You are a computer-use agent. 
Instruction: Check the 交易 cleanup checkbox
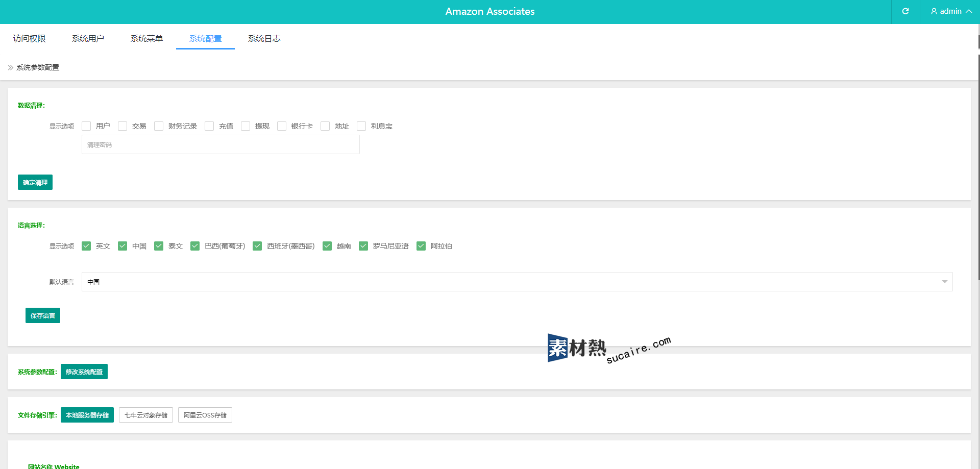coord(122,126)
